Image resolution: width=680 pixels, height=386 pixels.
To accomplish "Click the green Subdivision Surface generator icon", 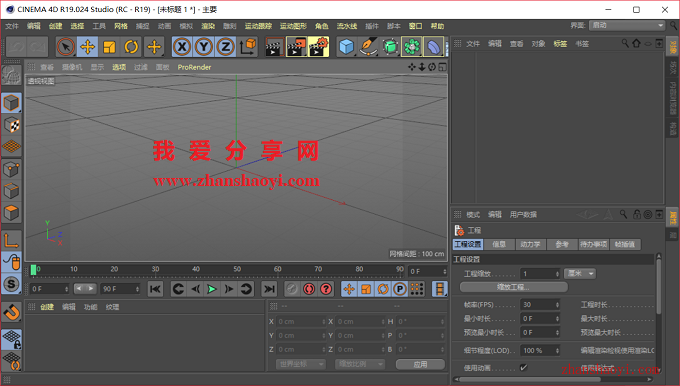I will [x=390, y=47].
